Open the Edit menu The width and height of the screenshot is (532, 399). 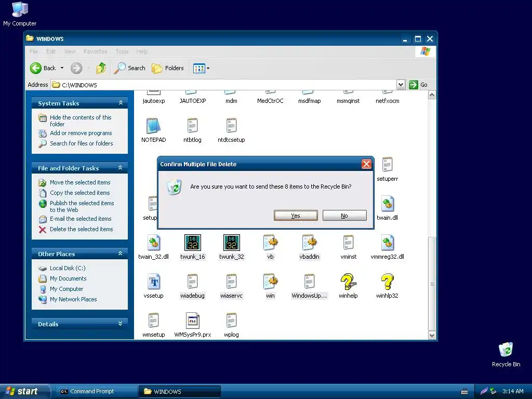[x=51, y=51]
